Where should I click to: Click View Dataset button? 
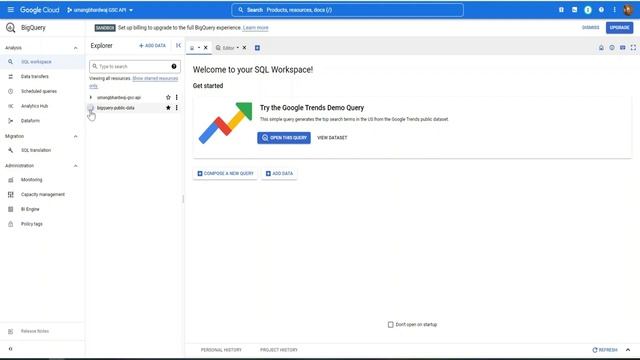point(332,138)
